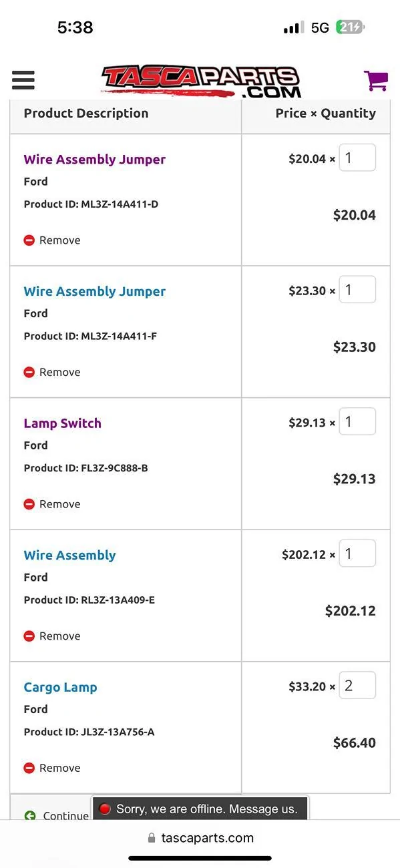Click the Product Description column header
The image size is (400, 868).
[x=85, y=113]
